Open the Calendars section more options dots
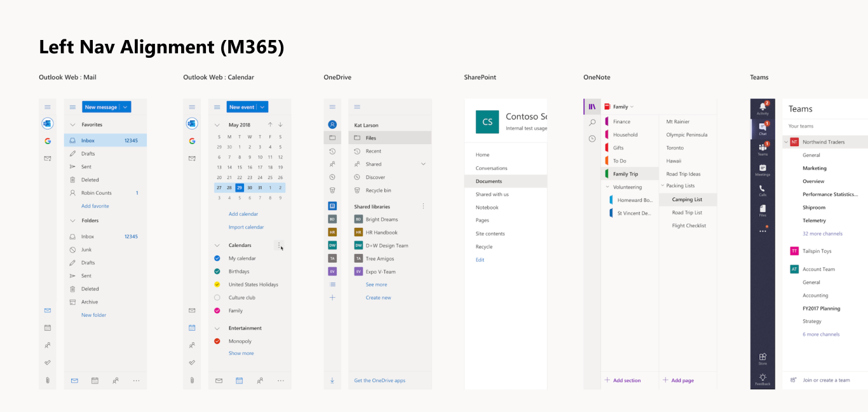Screen dimensions: 868x412 coord(279,245)
